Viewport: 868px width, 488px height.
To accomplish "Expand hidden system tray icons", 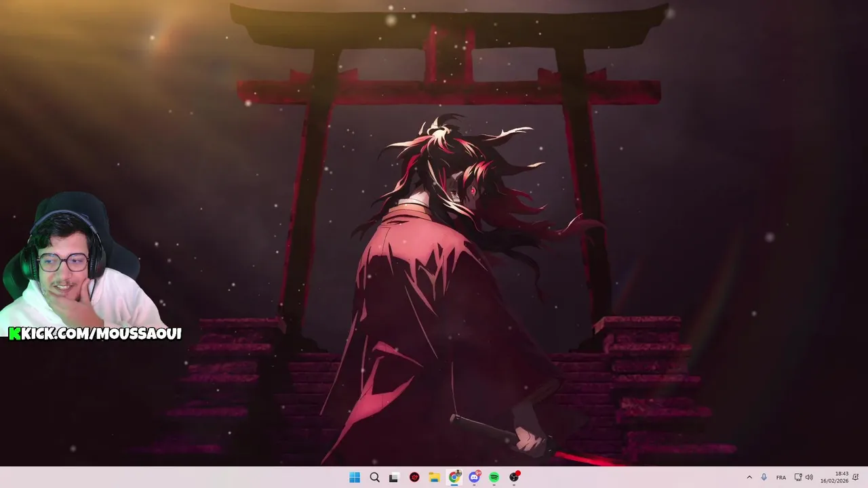I will click(x=749, y=477).
